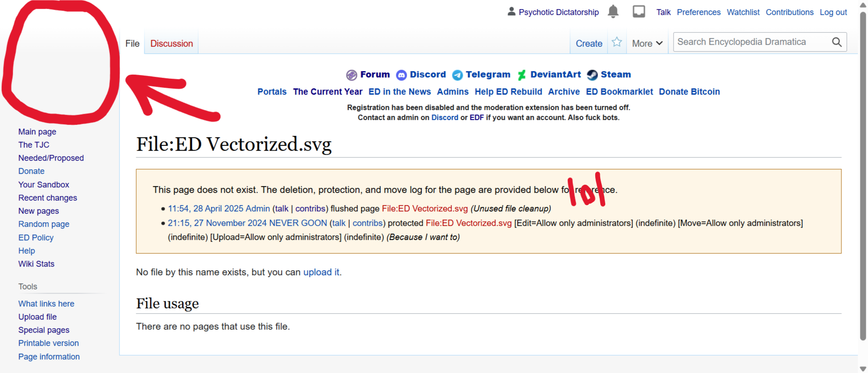
Task: Select the File tab
Action: tap(132, 43)
